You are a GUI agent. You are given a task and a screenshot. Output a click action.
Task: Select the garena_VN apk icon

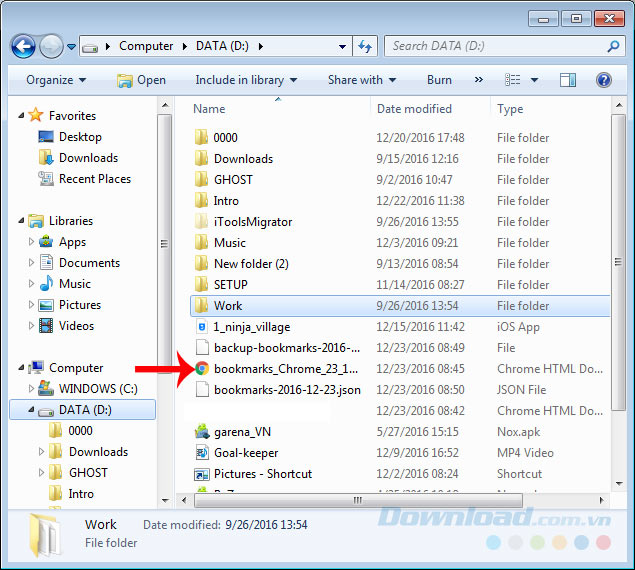pos(202,432)
